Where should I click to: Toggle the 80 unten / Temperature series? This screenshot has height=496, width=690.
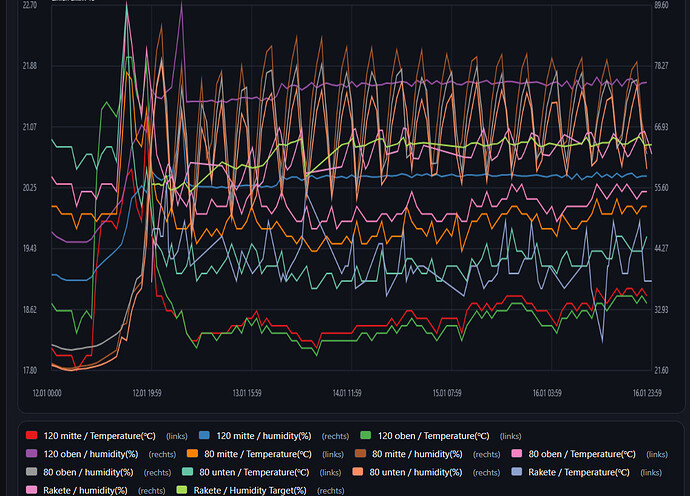(x=258, y=471)
